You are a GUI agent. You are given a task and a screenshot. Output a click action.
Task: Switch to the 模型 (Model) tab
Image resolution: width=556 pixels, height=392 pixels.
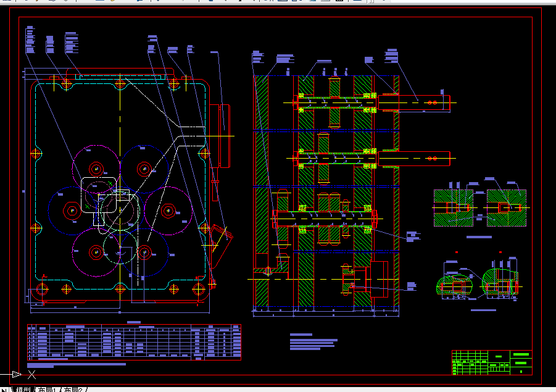23,390
